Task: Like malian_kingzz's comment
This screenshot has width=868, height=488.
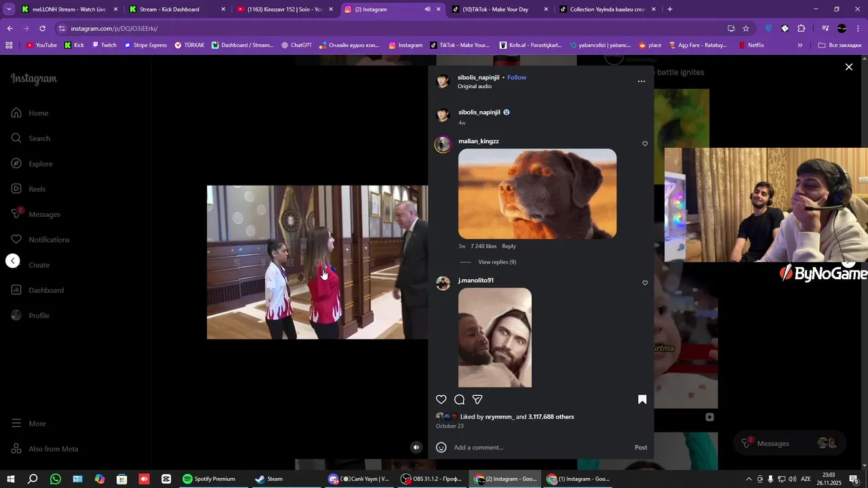Action: (x=645, y=144)
